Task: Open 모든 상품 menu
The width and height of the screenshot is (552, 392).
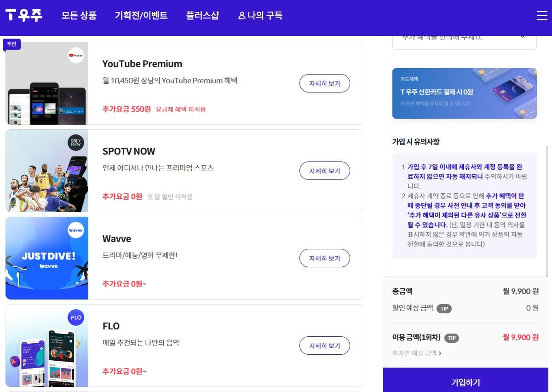Action: pos(79,16)
